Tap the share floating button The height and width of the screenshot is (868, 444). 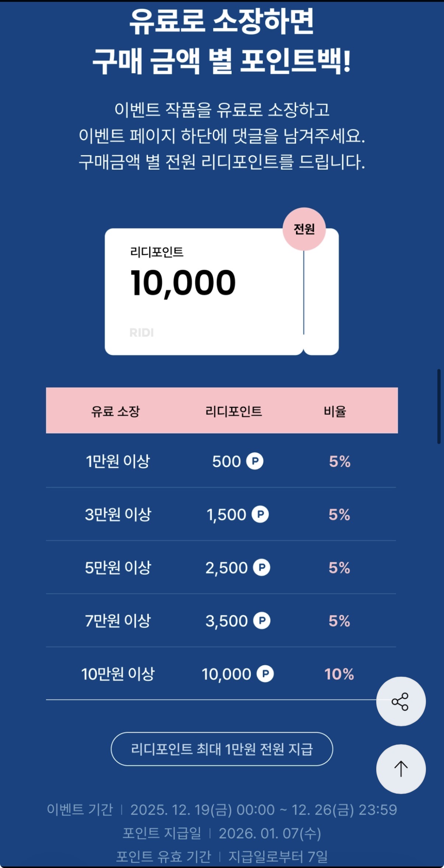[x=401, y=701]
